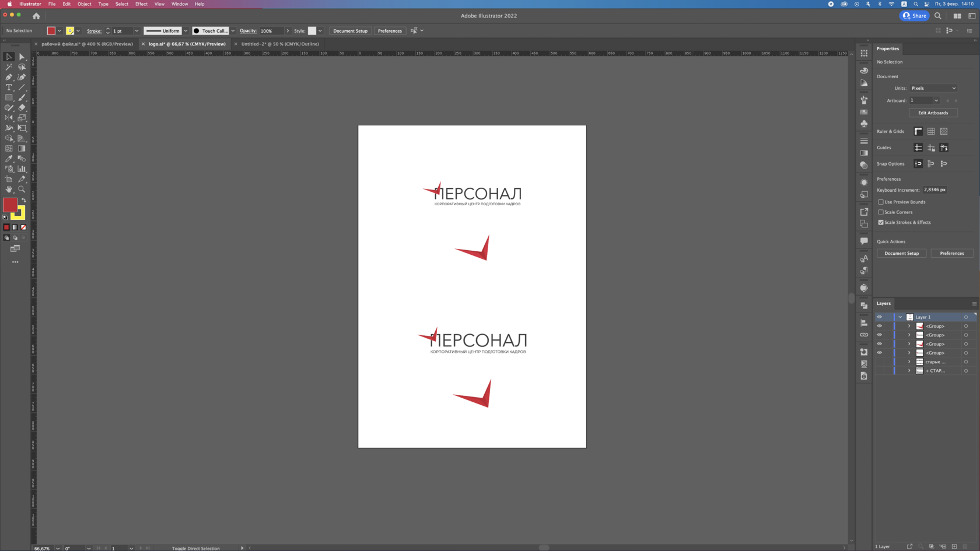The width and height of the screenshot is (980, 551).
Task: Choose the Eraser tool
Action: tap(22, 107)
